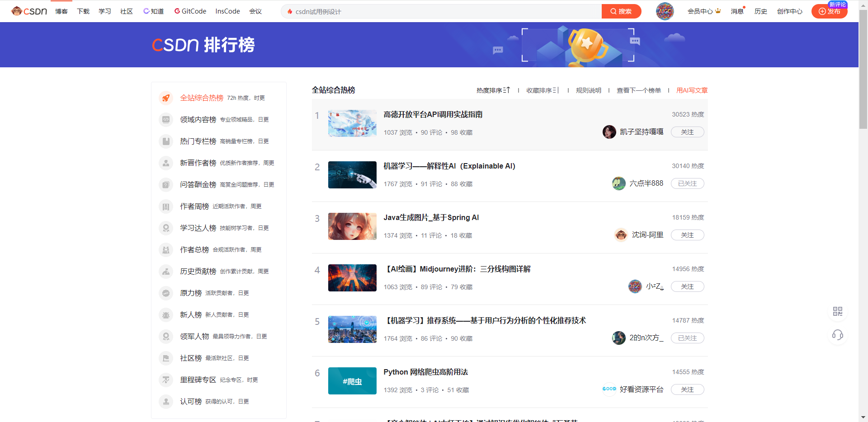Open the customer service headset icon
This screenshot has height=422, width=868.
[838, 335]
